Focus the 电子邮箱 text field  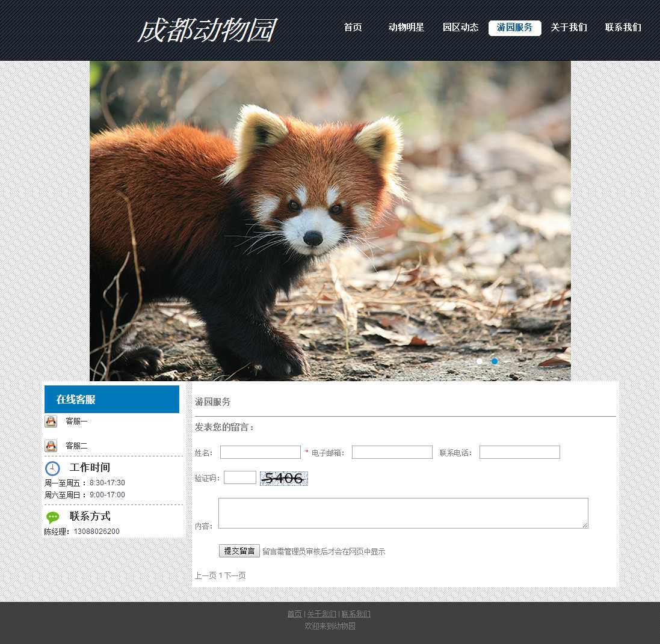[x=392, y=452]
